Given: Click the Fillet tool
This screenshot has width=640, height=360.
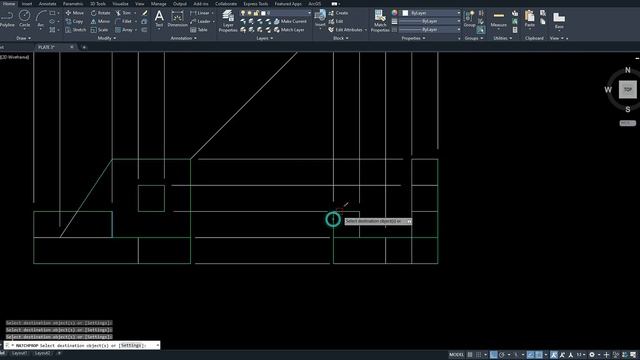Looking at the screenshot, I should coord(124,21).
